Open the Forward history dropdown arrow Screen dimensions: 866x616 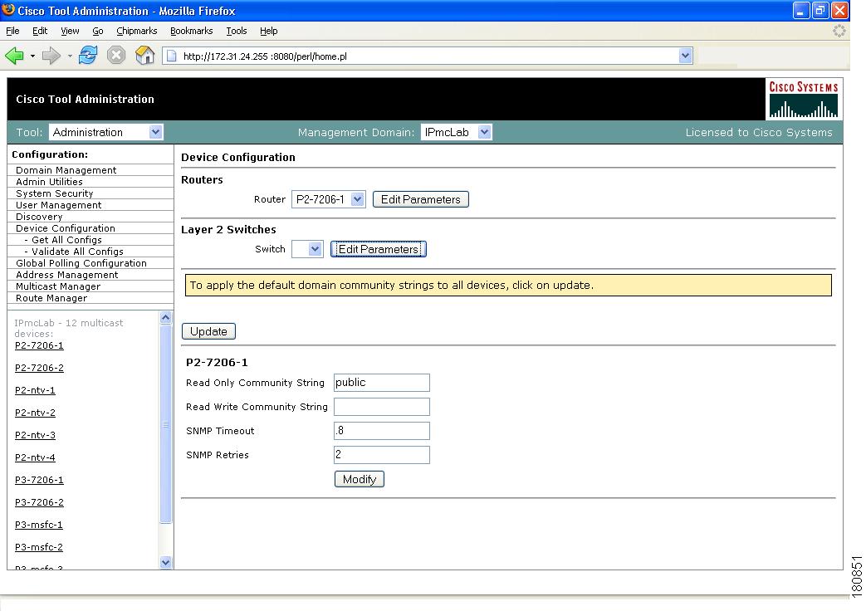70,56
